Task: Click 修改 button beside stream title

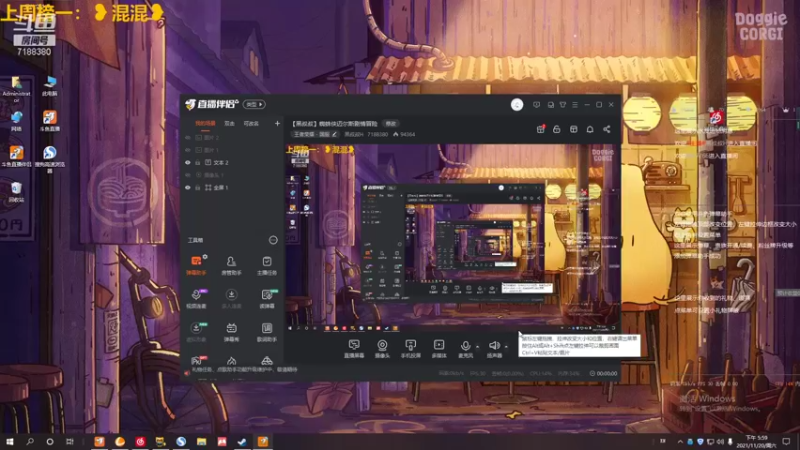Action: click(391, 123)
